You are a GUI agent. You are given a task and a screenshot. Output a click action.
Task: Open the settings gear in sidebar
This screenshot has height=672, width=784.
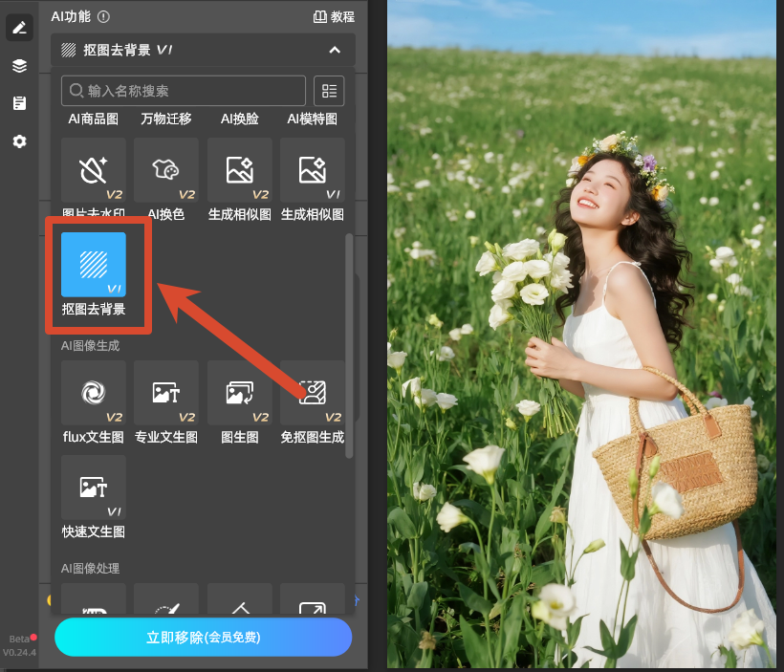coord(19,141)
